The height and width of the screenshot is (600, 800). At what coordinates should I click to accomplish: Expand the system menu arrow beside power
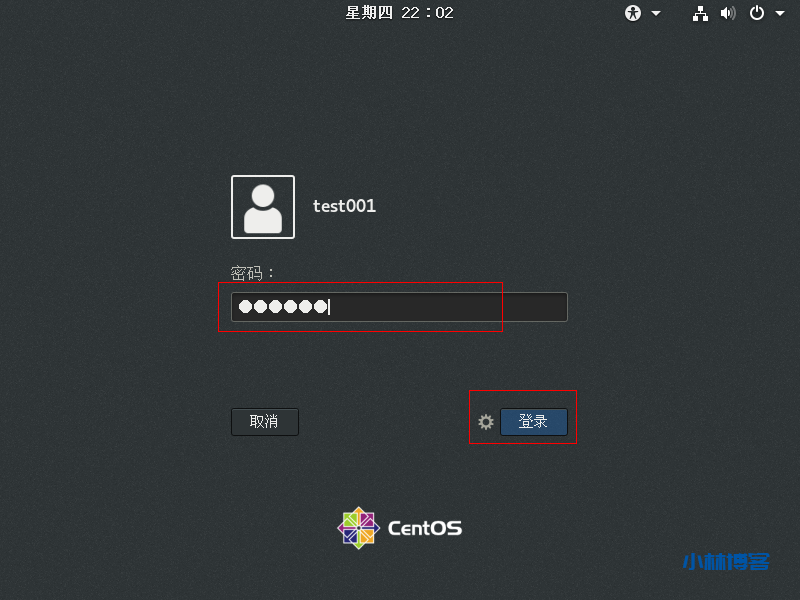(779, 13)
